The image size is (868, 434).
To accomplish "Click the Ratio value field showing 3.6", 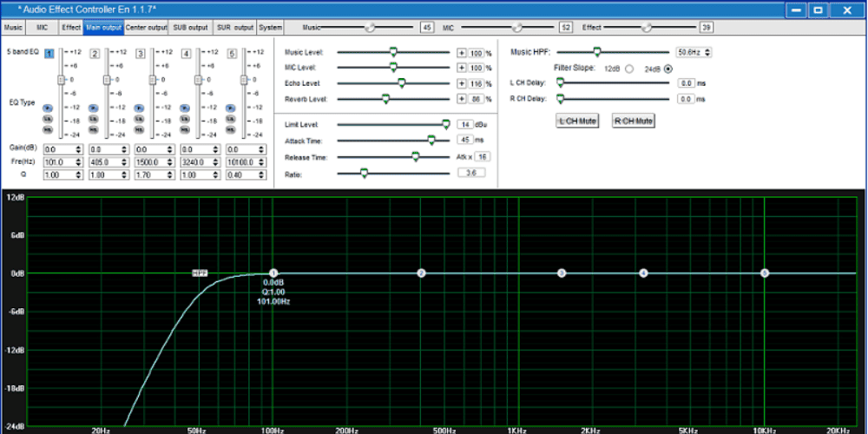I will point(471,173).
